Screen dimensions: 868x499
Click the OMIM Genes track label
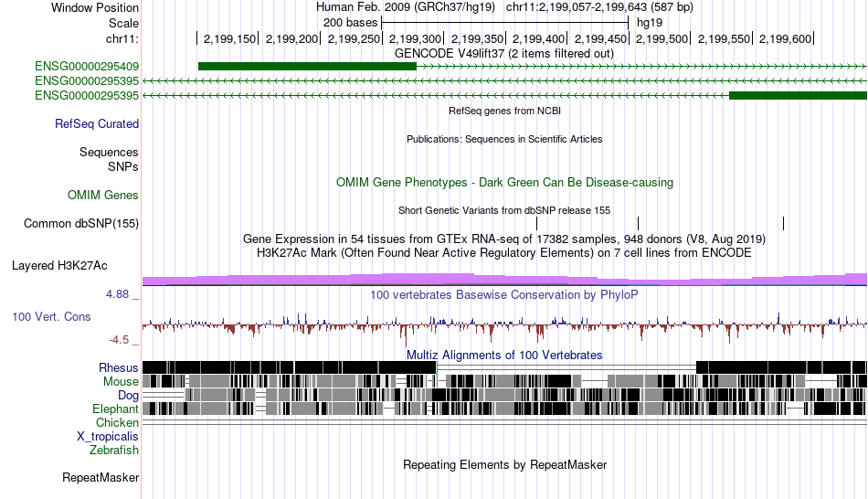click(x=103, y=195)
